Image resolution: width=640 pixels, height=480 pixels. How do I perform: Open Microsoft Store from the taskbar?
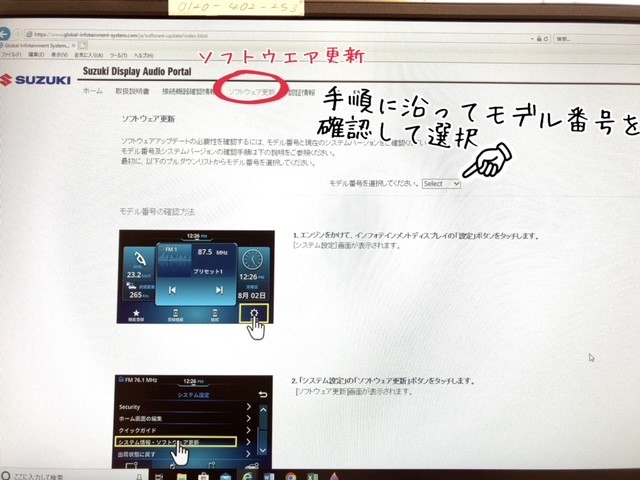pos(203,477)
